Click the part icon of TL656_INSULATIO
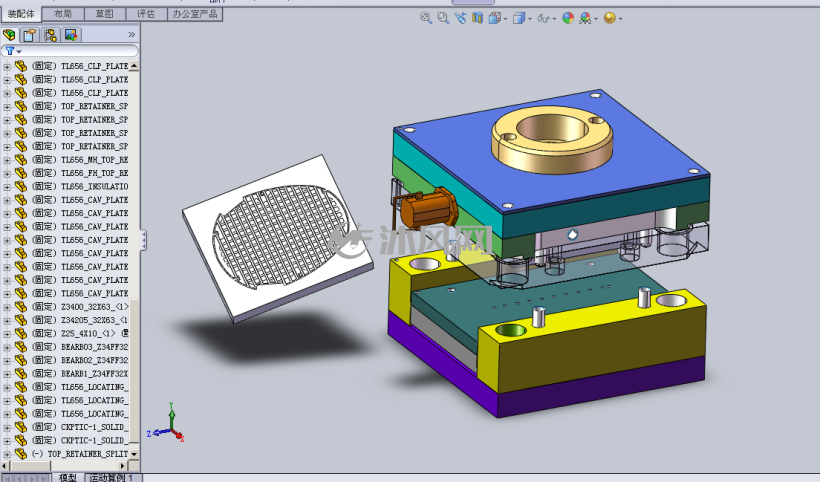The image size is (820, 482). [x=21, y=186]
